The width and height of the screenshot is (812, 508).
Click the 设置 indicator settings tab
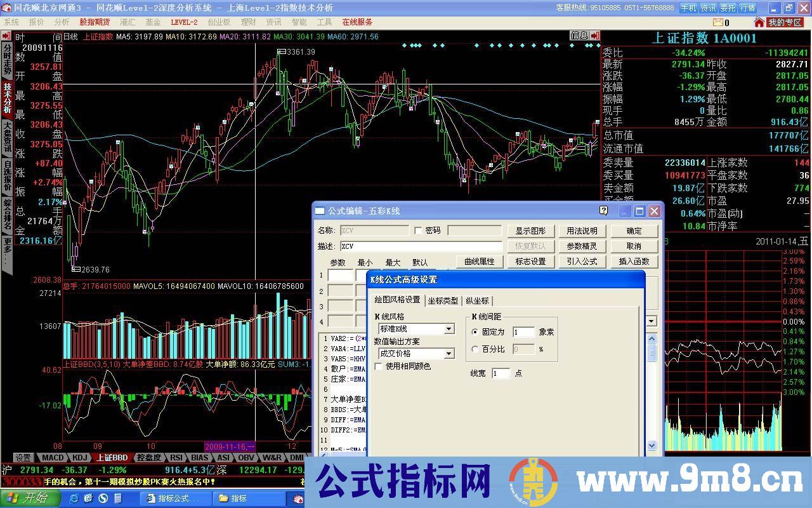click(x=23, y=457)
